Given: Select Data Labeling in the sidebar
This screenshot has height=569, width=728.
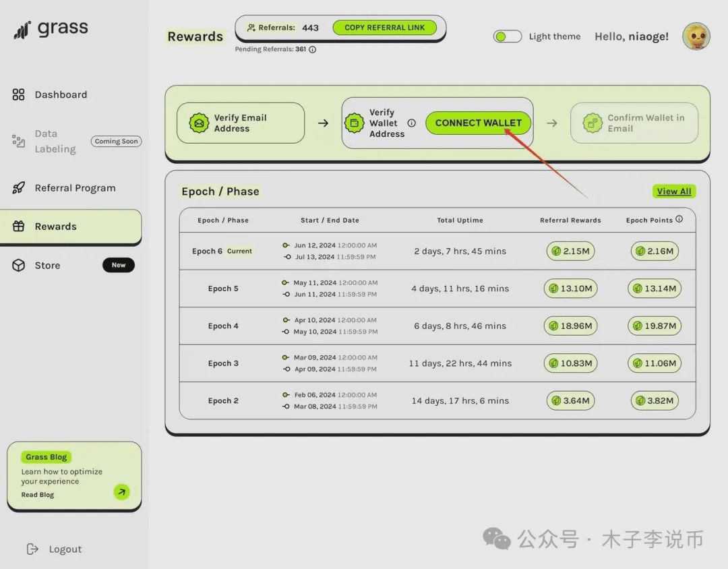Looking at the screenshot, I should (55, 141).
